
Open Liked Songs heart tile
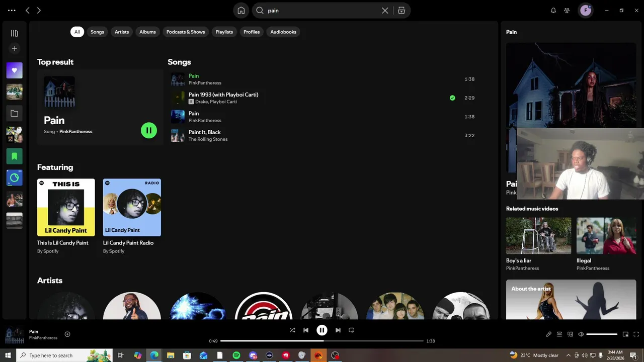click(x=14, y=70)
